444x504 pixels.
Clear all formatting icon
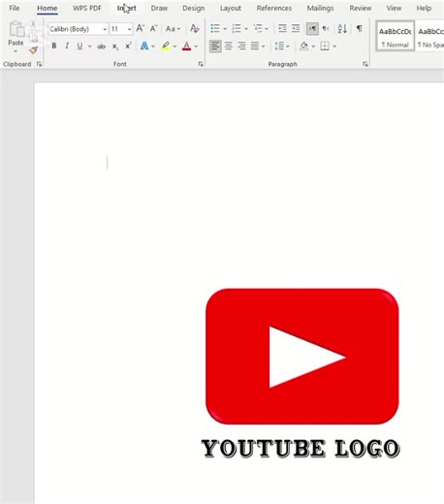click(x=194, y=29)
